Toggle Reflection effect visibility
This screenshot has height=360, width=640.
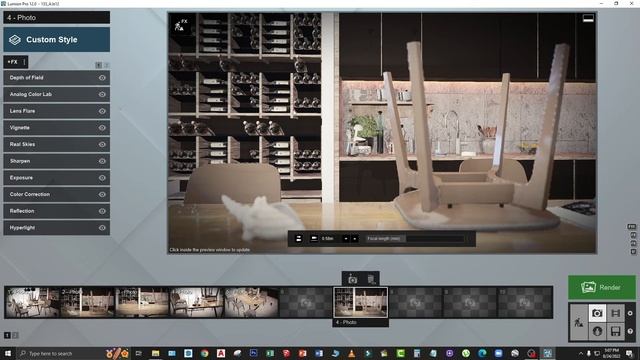coord(102,211)
